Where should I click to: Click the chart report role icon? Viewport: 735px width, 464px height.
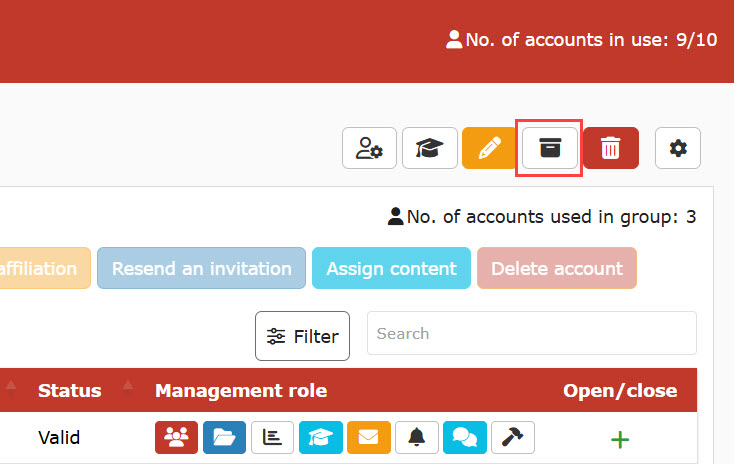click(x=272, y=438)
